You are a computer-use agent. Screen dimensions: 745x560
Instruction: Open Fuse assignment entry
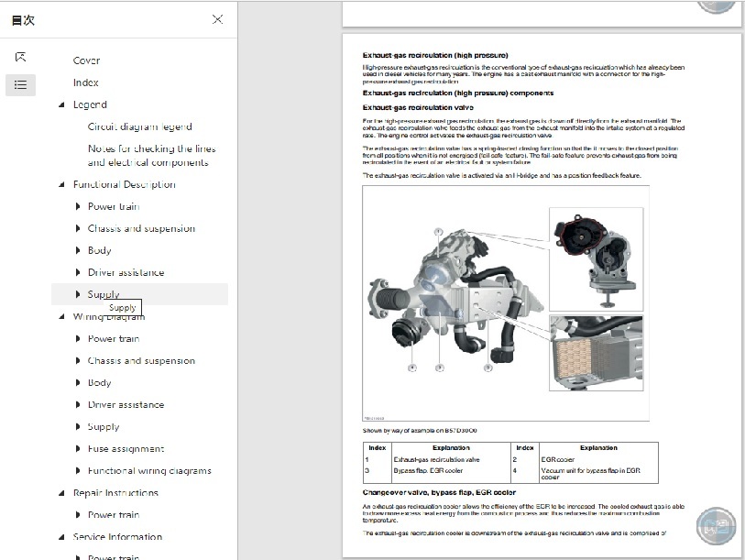126,449
